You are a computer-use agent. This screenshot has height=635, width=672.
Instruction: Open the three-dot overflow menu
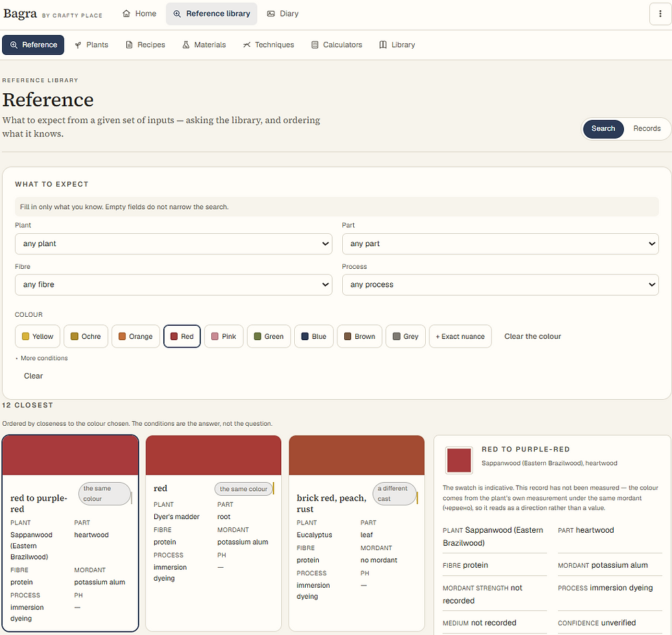click(660, 14)
